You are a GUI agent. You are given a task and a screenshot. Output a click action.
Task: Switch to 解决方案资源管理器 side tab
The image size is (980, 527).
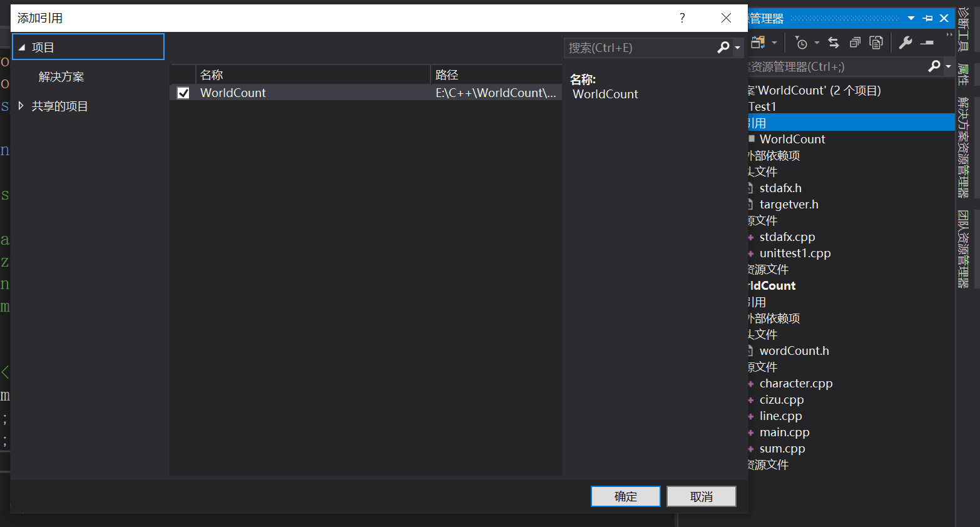pos(964,147)
